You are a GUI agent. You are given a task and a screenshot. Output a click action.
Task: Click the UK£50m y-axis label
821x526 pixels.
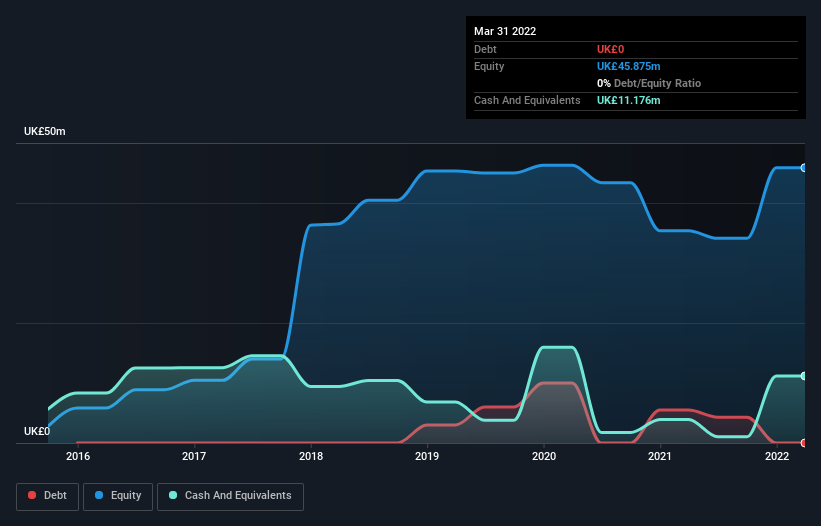click(45, 131)
